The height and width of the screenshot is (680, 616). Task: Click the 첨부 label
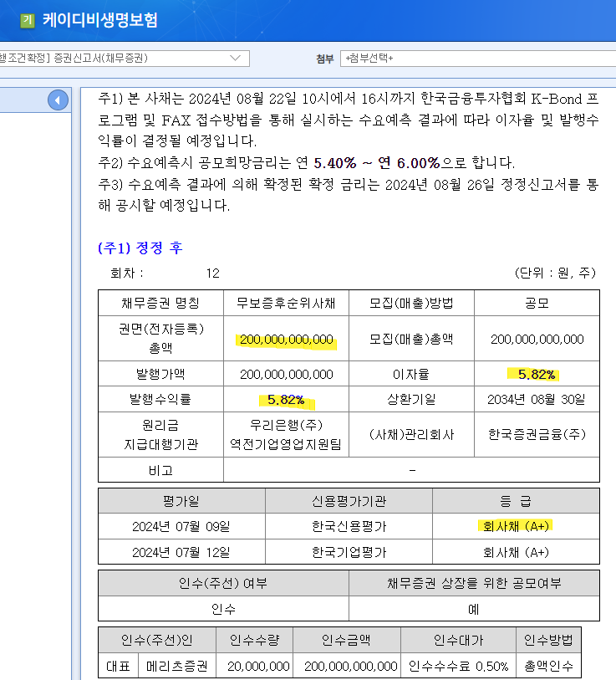tap(325, 59)
